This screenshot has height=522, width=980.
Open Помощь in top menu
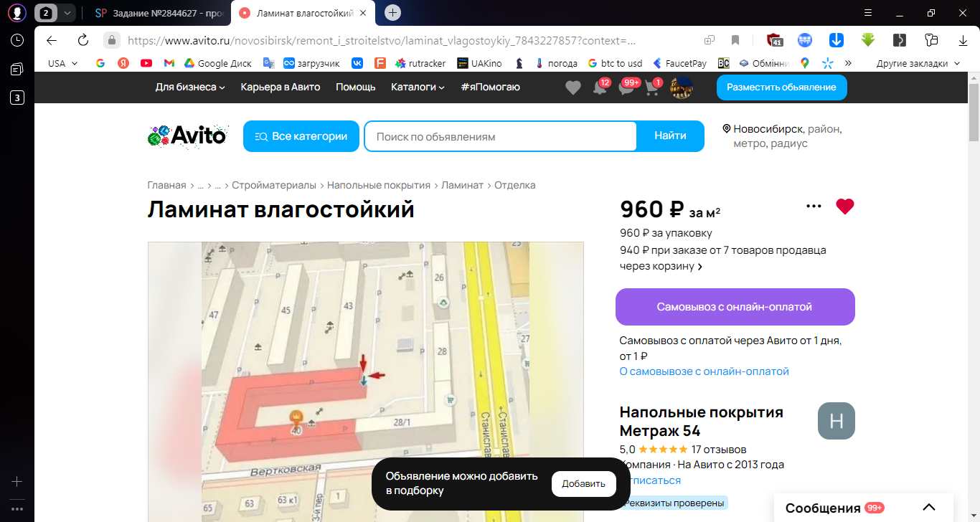click(356, 87)
